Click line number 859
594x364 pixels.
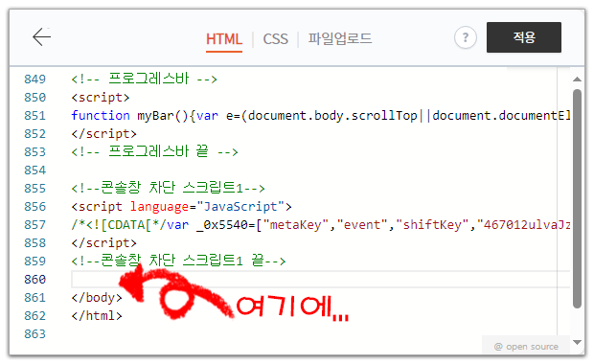[34, 261]
